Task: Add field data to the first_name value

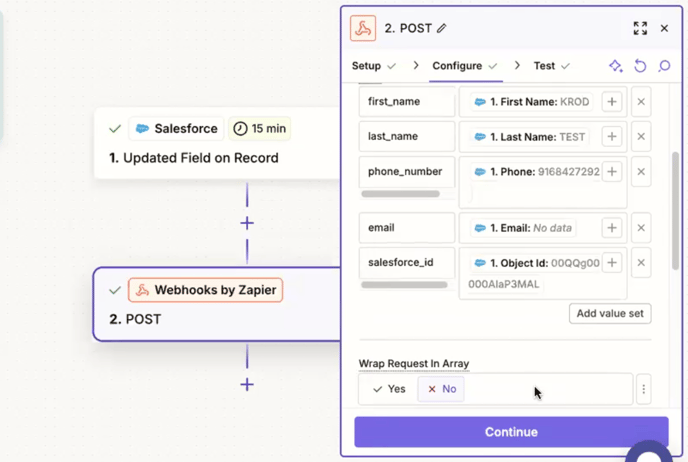Action: click(612, 102)
